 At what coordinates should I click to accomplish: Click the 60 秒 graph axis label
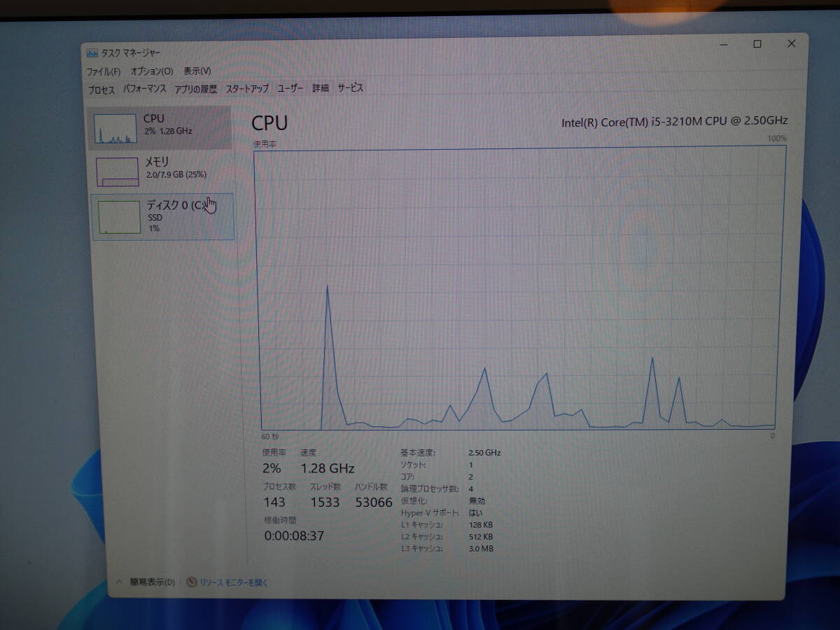[270, 435]
